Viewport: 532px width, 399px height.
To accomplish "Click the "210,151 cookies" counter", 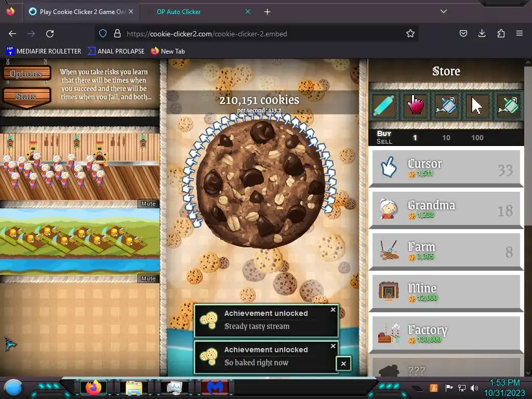I will (x=259, y=100).
